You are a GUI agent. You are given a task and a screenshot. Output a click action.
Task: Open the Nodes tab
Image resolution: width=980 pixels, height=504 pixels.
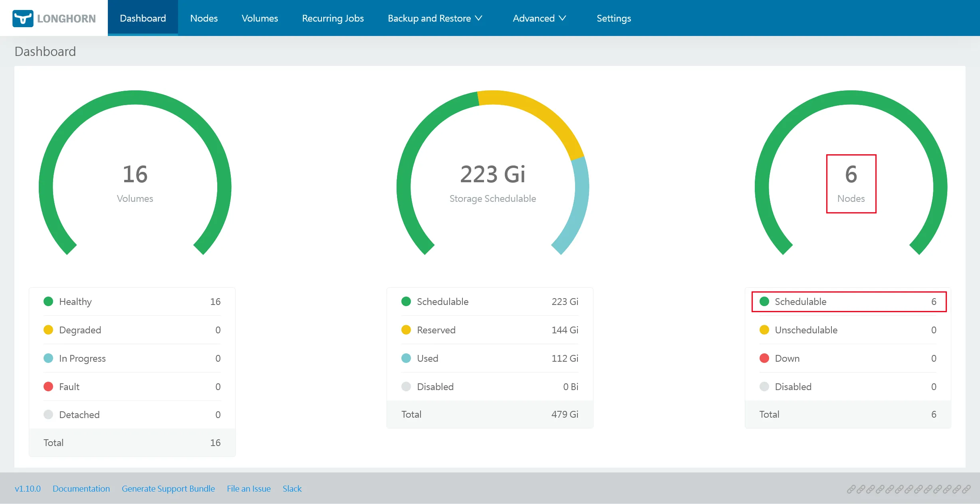point(204,18)
